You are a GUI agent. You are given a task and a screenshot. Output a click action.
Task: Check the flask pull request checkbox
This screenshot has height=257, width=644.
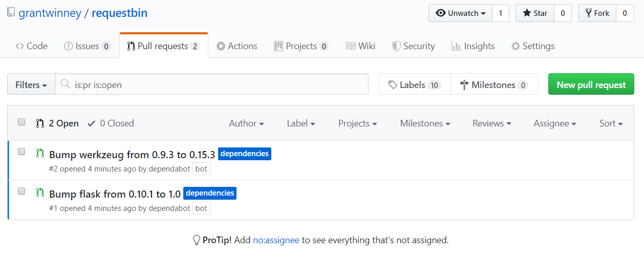[22, 191]
